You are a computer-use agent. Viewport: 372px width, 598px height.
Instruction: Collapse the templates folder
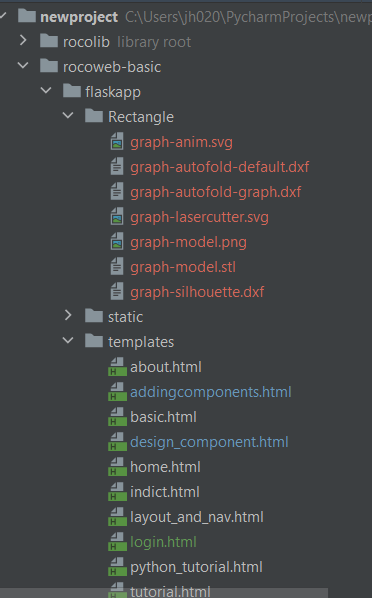(x=68, y=340)
